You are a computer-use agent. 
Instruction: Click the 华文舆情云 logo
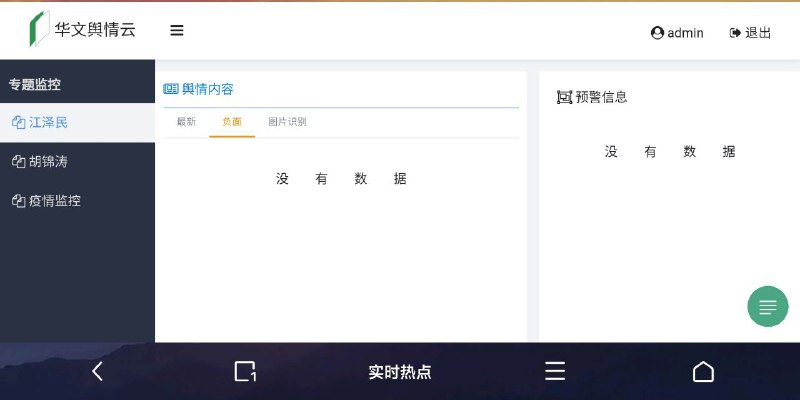click(x=83, y=29)
